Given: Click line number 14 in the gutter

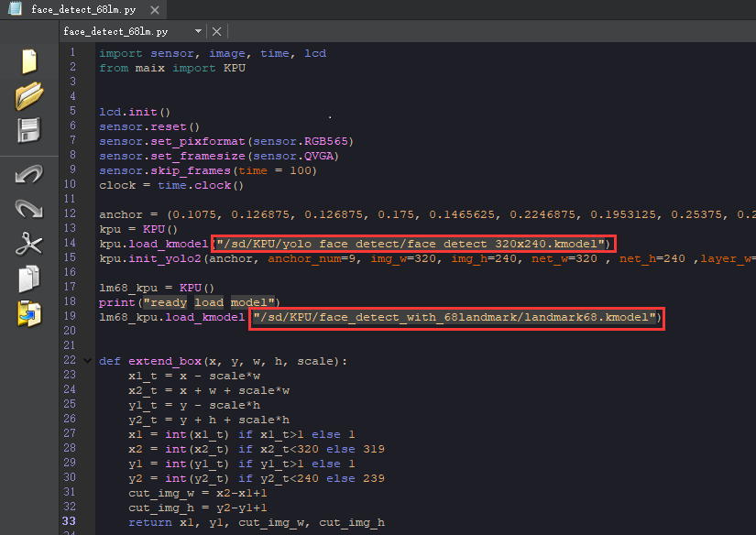Looking at the screenshot, I should [x=71, y=244].
